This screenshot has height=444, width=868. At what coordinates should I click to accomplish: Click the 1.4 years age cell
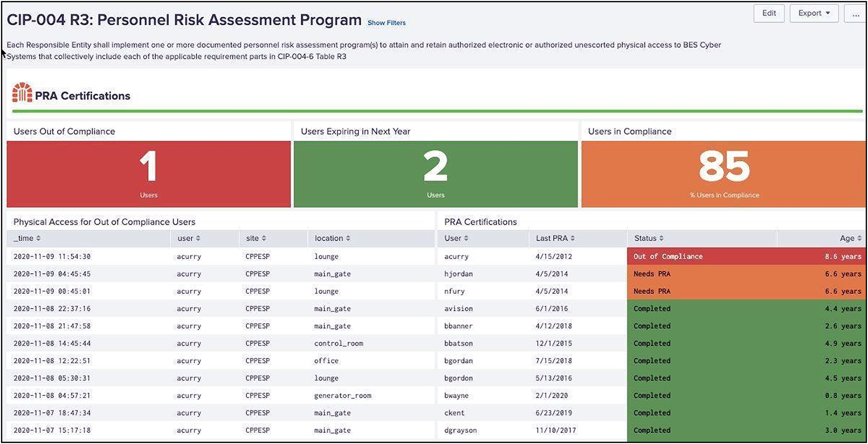click(843, 413)
